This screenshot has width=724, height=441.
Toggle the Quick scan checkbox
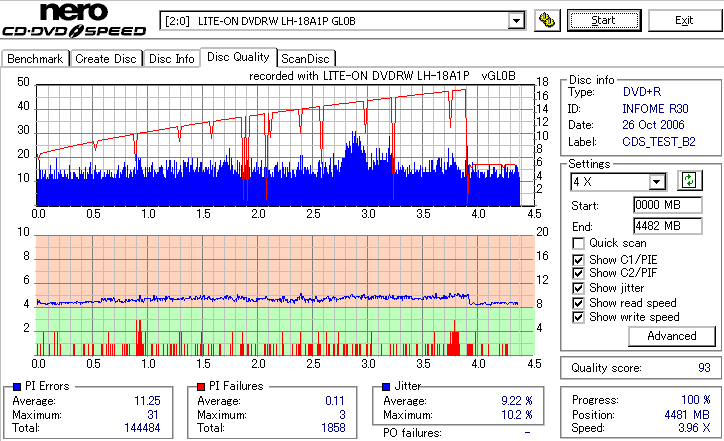[578, 243]
